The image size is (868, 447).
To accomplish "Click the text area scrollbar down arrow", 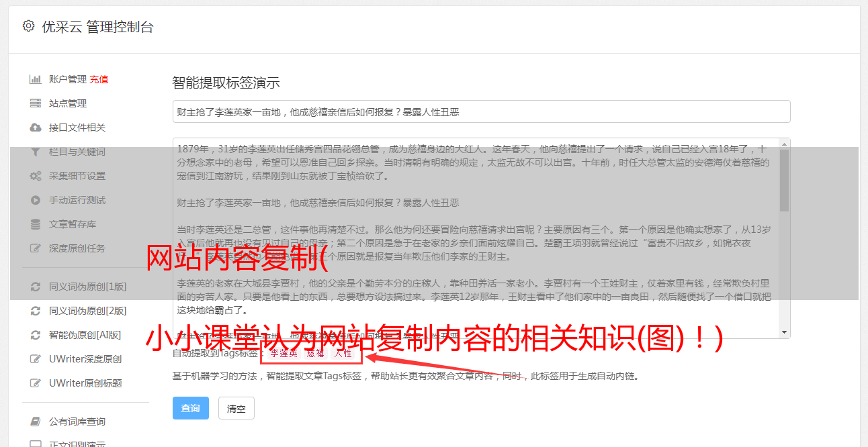I will coord(784,332).
